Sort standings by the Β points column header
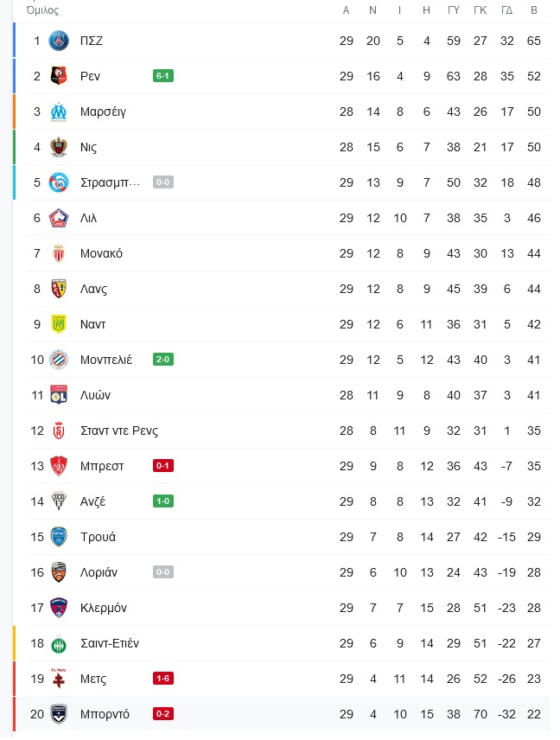The height and width of the screenshot is (740, 560). 533,10
